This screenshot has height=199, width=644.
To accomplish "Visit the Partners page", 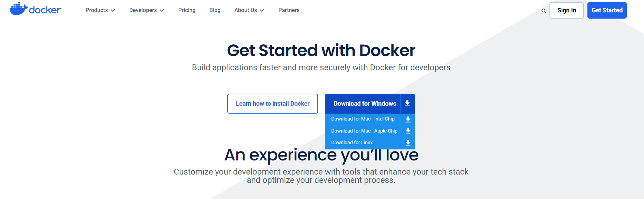I will [289, 10].
